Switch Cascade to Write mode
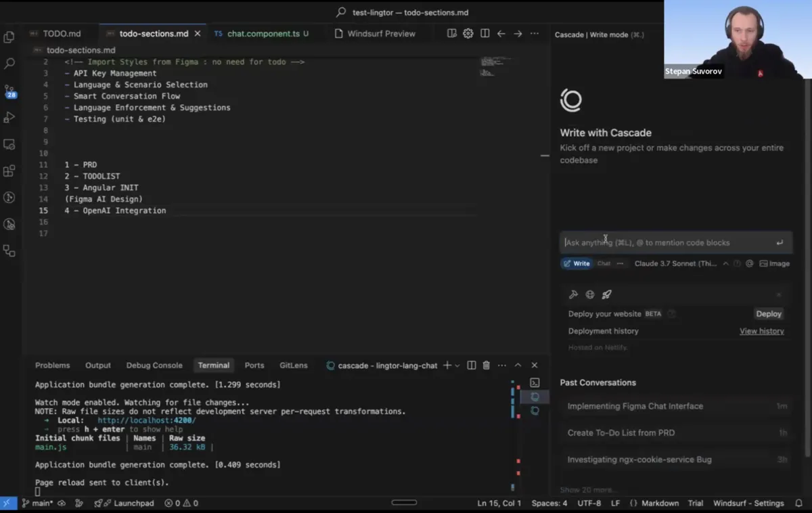Viewport: 812px width, 513px height. (577, 263)
